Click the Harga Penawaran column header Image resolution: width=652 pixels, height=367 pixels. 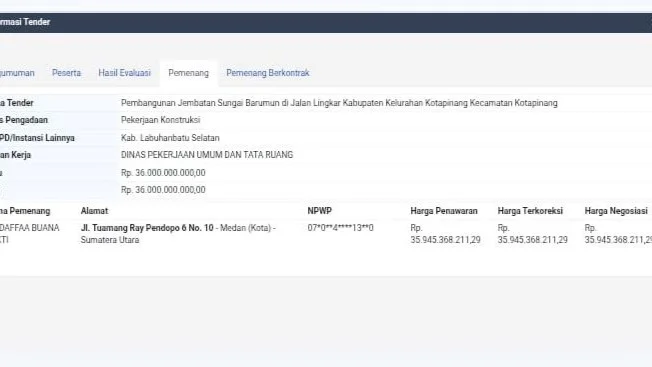pos(444,211)
